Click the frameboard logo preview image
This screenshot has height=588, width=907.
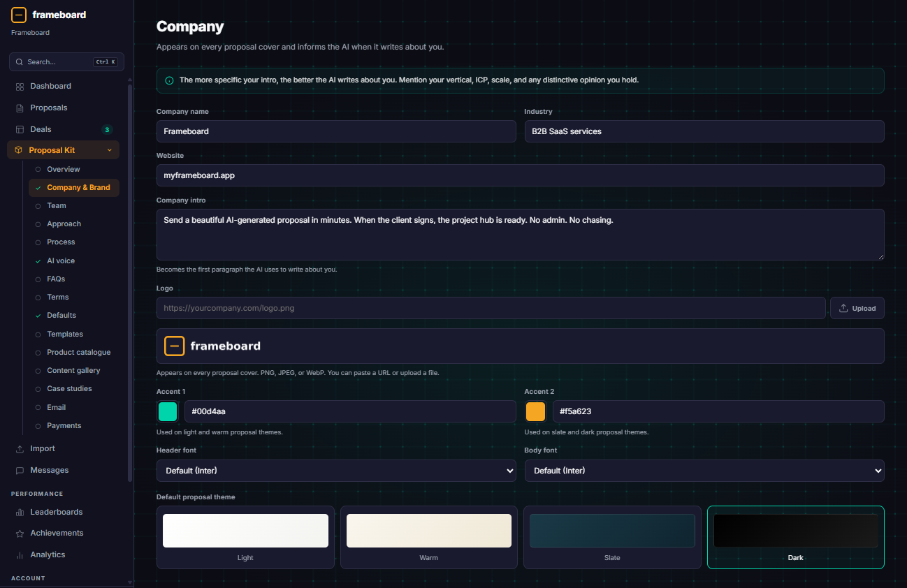pos(212,346)
